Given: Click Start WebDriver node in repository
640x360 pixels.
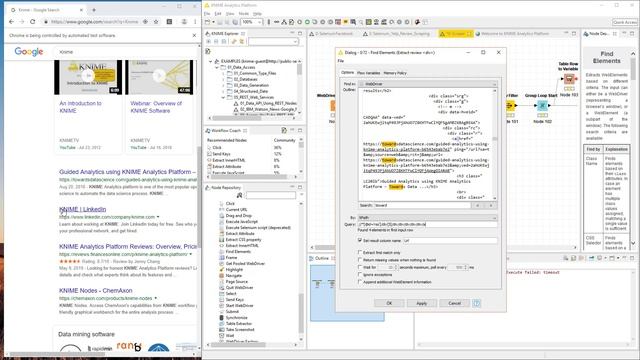Looking at the screenshot, I should tap(239, 305).
